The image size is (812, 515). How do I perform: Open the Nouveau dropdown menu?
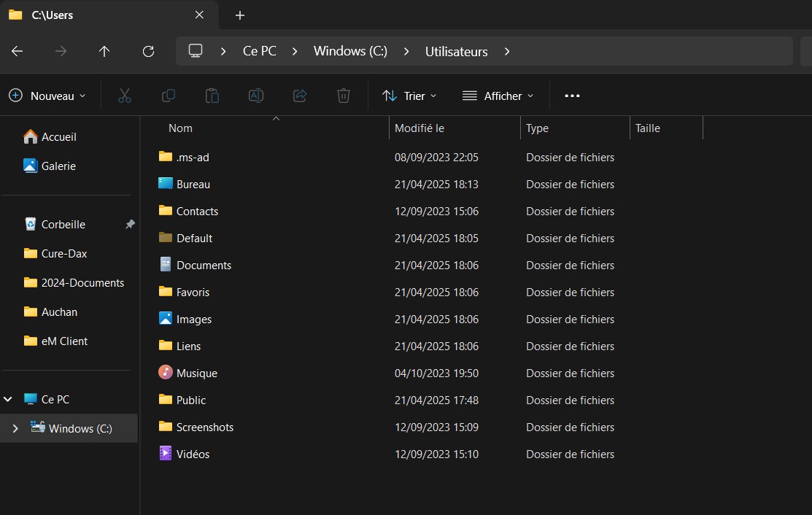[x=47, y=96]
